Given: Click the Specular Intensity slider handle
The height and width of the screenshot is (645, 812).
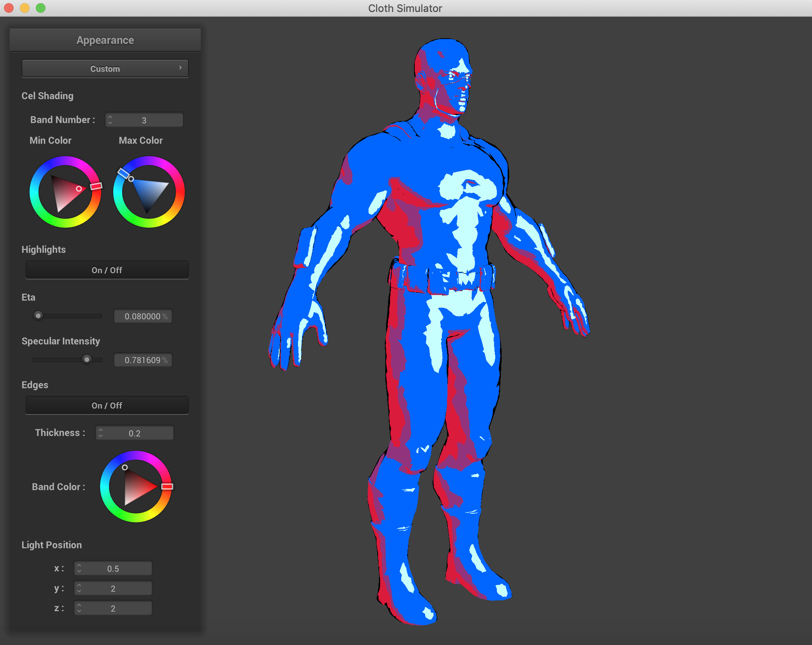Looking at the screenshot, I should point(87,360).
